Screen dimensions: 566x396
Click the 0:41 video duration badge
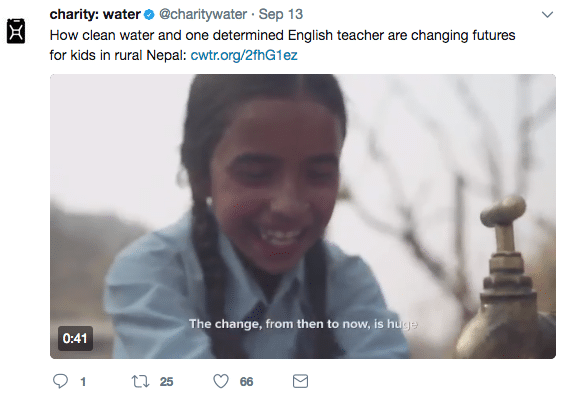point(75,338)
